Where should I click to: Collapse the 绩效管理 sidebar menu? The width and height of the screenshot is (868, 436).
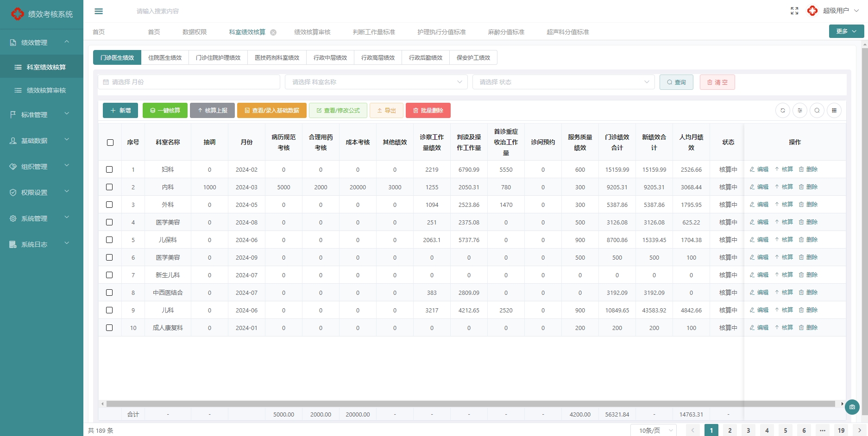pyautogui.click(x=42, y=42)
